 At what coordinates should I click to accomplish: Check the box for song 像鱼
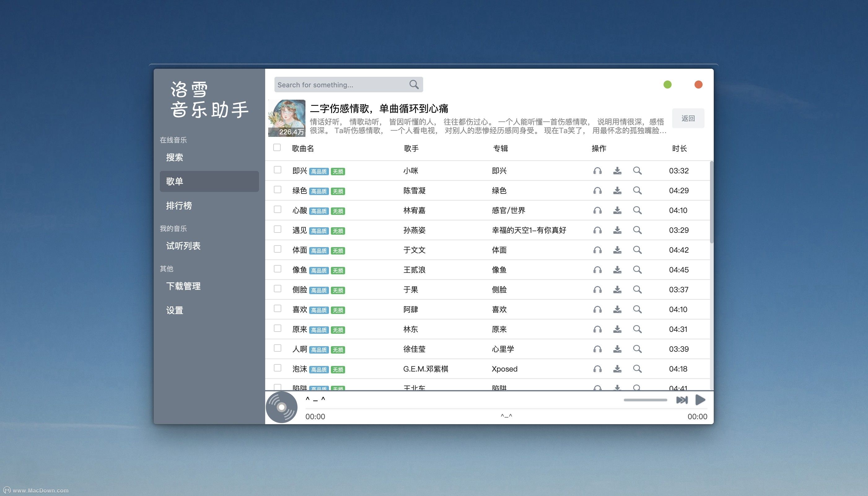(x=278, y=269)
